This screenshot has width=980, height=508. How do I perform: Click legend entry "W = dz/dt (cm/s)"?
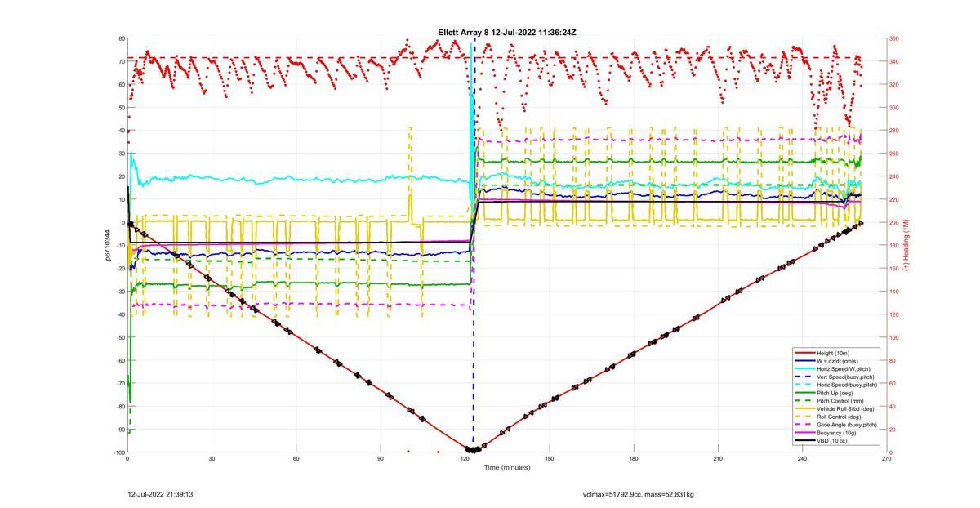click(838, 360)
